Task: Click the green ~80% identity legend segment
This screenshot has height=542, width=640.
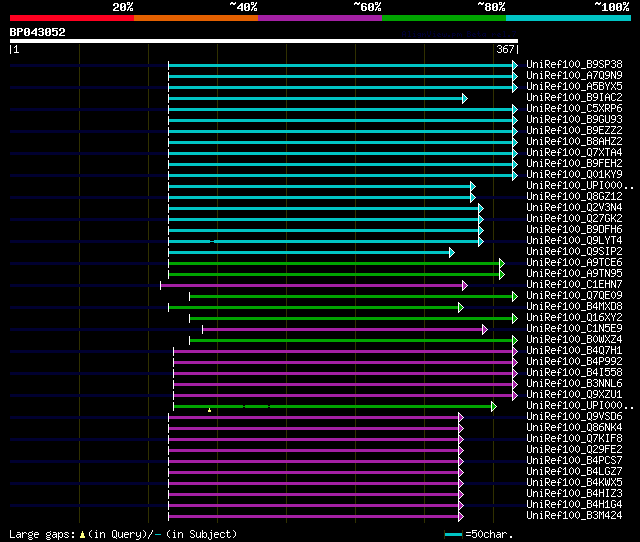Action: tap(444, 18)
